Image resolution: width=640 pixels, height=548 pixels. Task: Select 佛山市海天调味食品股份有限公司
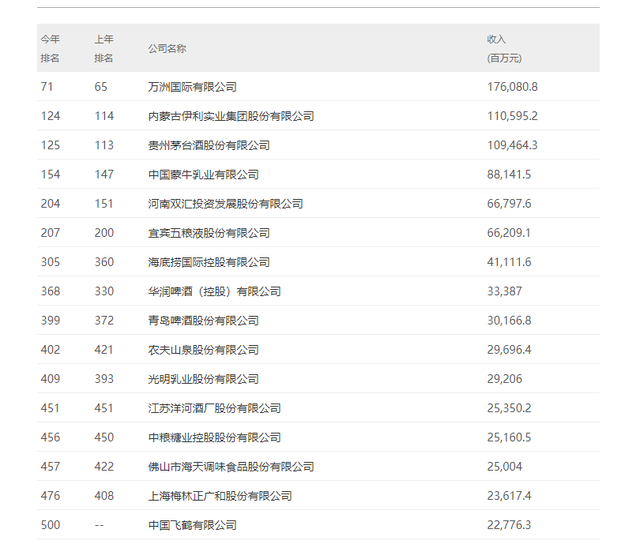click(231, 466)
